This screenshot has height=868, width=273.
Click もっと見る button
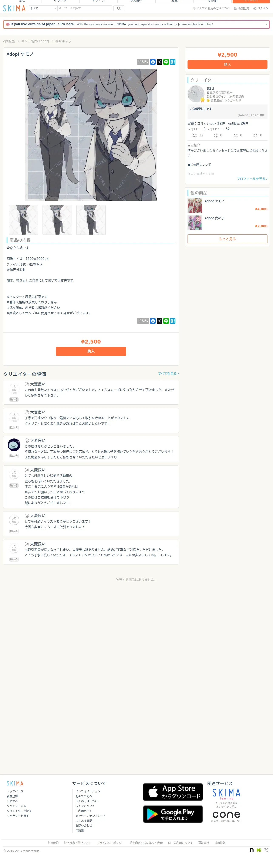[x=227, y=239]
